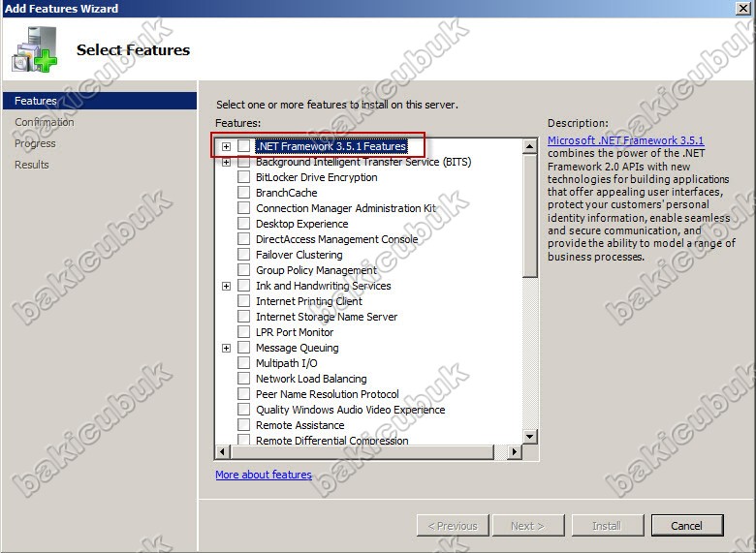Select the Failover Clustering row label

(x=299, y=255)
